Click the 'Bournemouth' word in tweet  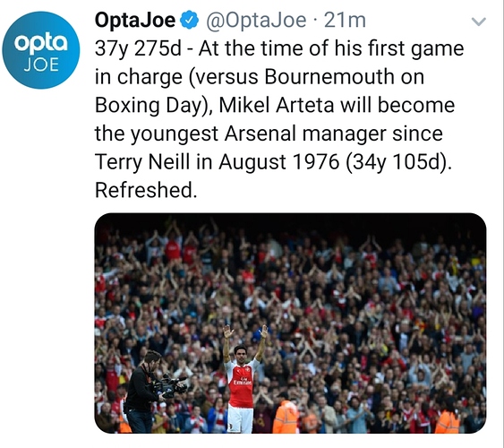pyautogui.click(x=329, y=77)
